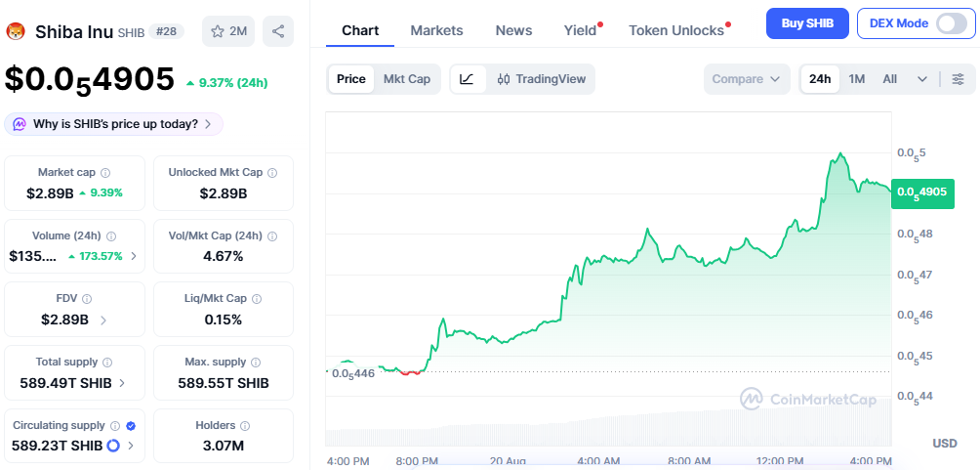Viewport: 980px width, 470px height.
Task: Open 'Why is SHIB's price up today?' arrow
Action: tap(208, 124)
